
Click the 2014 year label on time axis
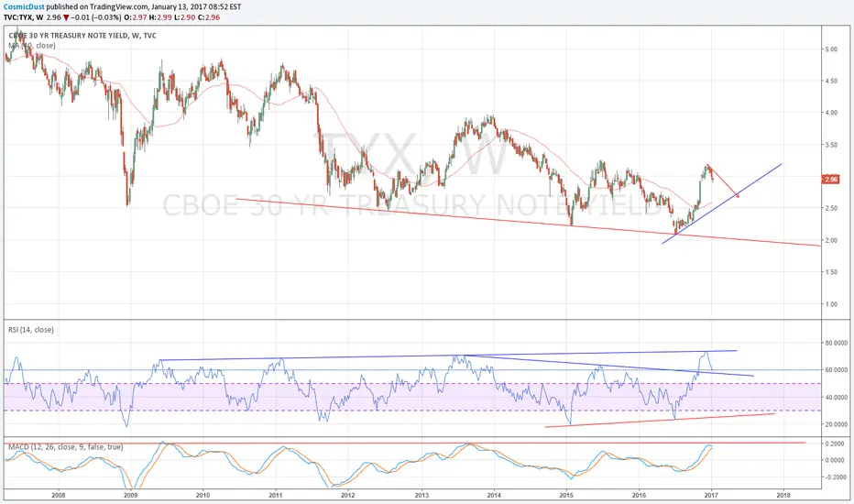(x=494, y=495)
